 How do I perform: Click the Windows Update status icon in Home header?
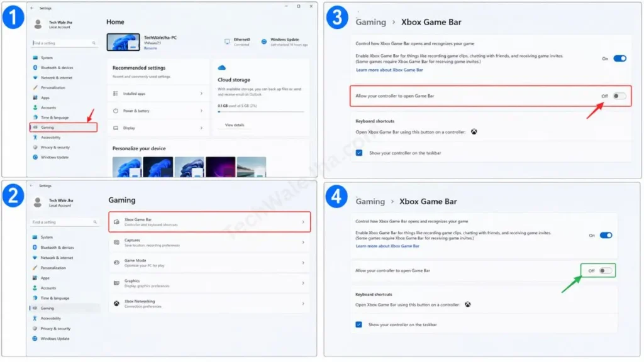264,41
